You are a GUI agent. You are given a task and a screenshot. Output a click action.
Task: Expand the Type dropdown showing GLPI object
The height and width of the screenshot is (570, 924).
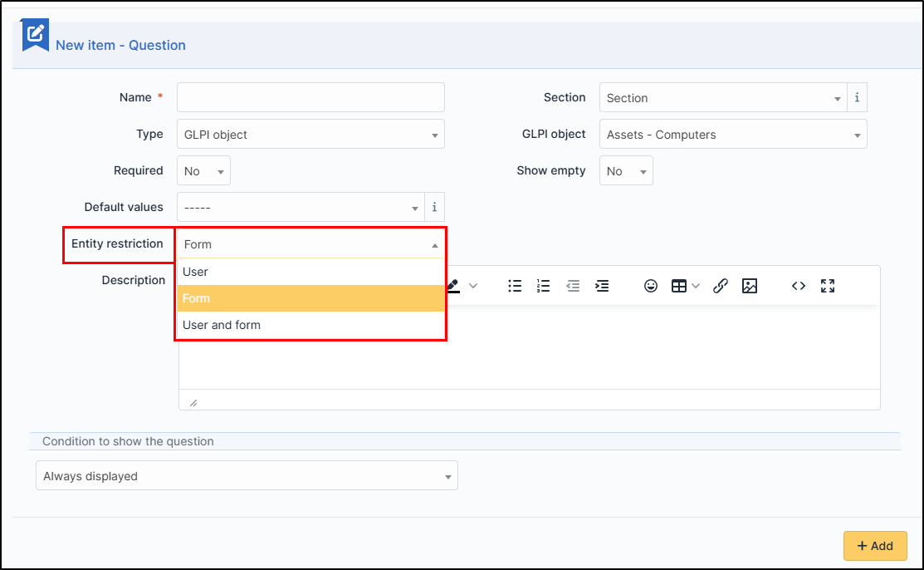pyautogui.click(x=310, y=135)
